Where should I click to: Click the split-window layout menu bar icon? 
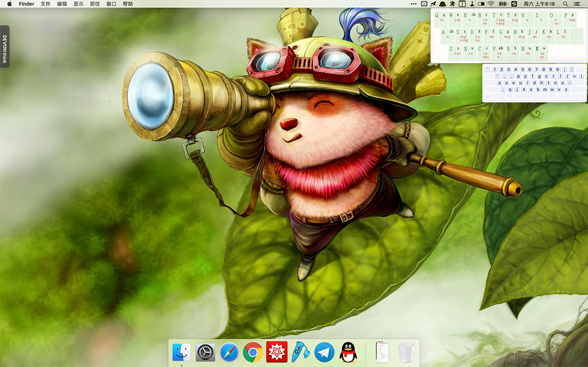462,4
